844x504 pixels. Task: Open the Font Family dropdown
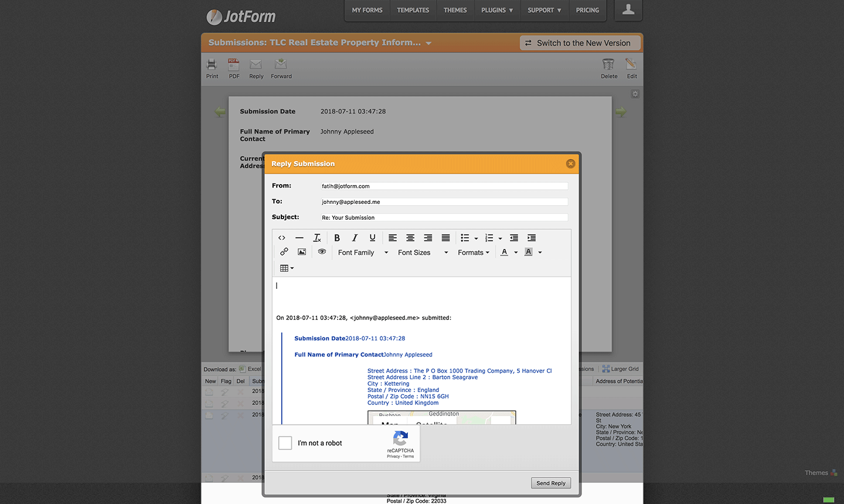[363, 253]
